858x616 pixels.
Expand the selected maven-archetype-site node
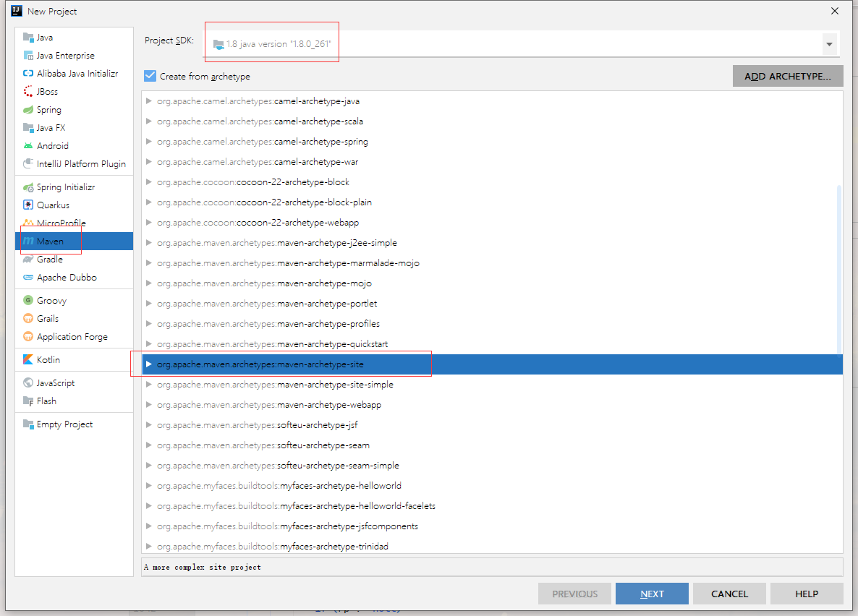click(148, 364)
